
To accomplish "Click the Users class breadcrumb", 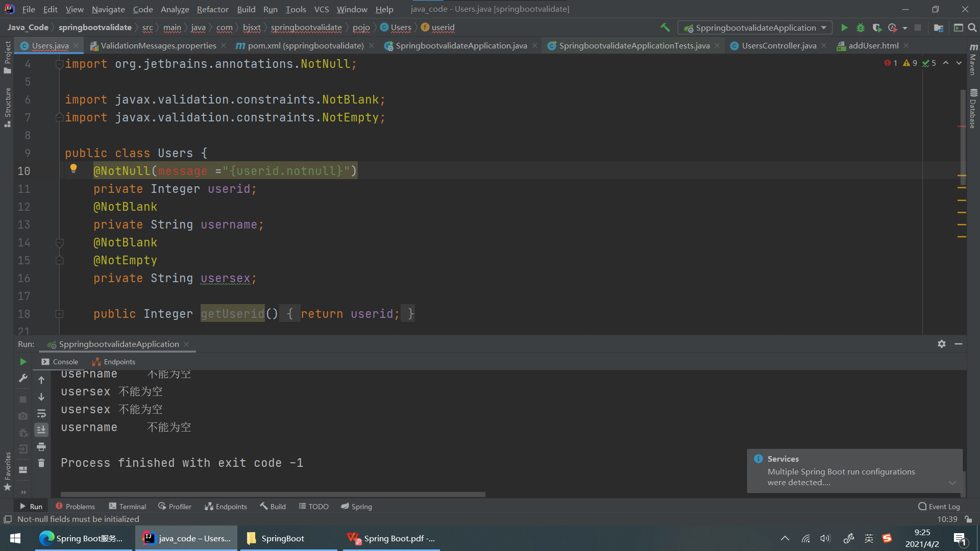I will [396, 28].
